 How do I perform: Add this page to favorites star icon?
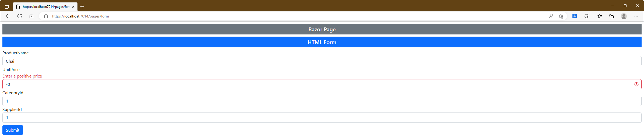coord(561,16)
